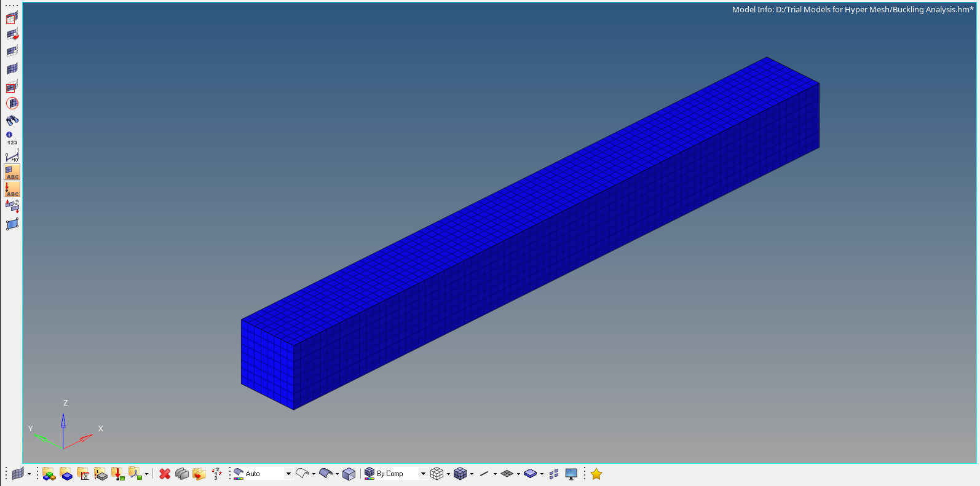Open the Auto geometry color mode dropdown
Image resolution: width=980 pixels, height=486 pixels.
pyautogui.click(x=288, y=474)
